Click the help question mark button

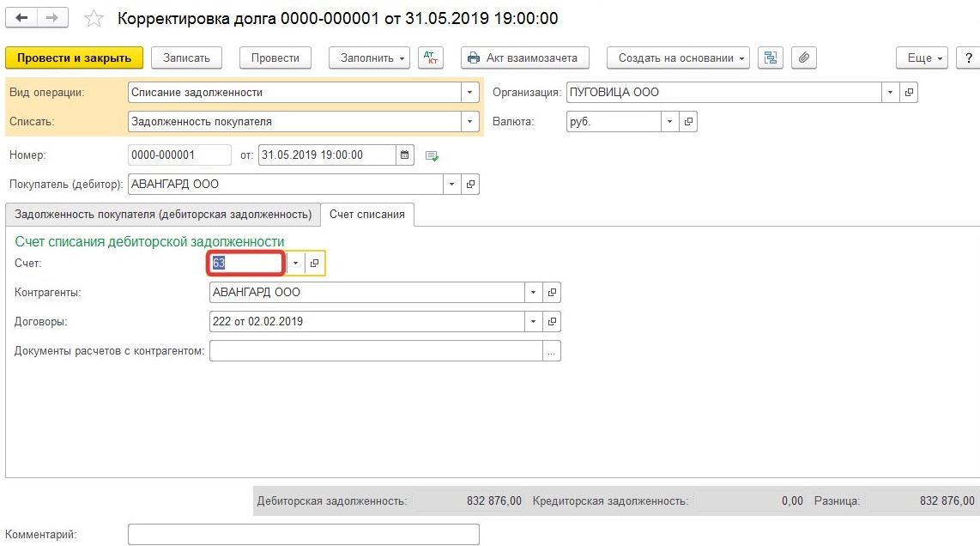point(966,58)
